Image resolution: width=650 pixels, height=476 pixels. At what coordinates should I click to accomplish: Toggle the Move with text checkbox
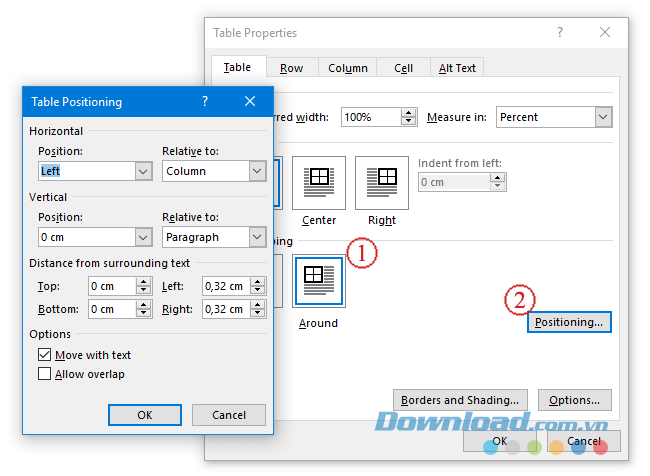[45, 355]
